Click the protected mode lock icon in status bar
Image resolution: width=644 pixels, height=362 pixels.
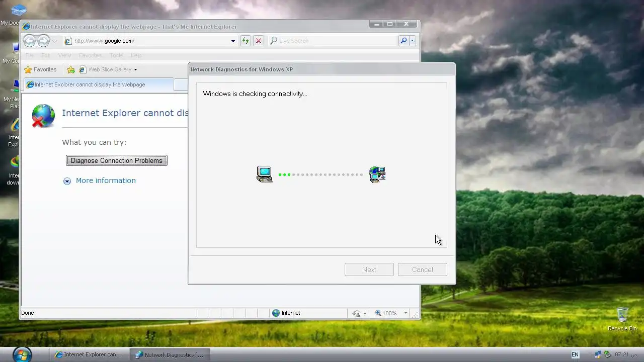[x=356, y=313]
